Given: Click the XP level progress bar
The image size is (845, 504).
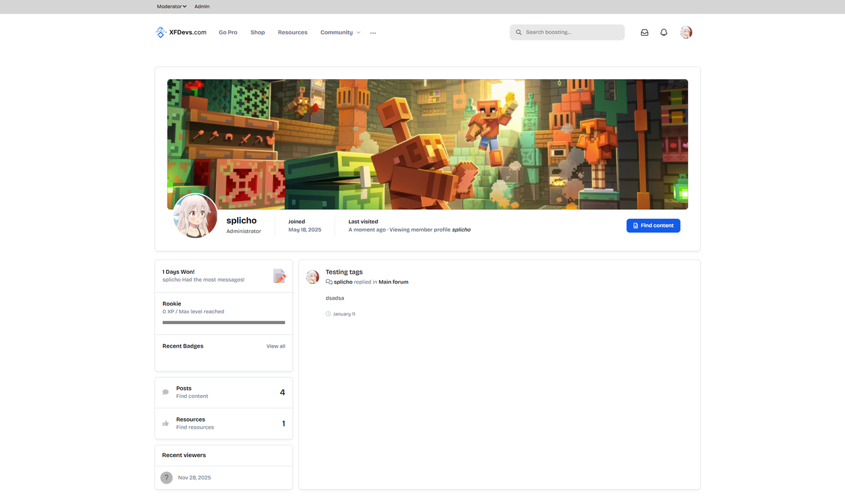Looking at the screenshot, I should coord(224,323).
